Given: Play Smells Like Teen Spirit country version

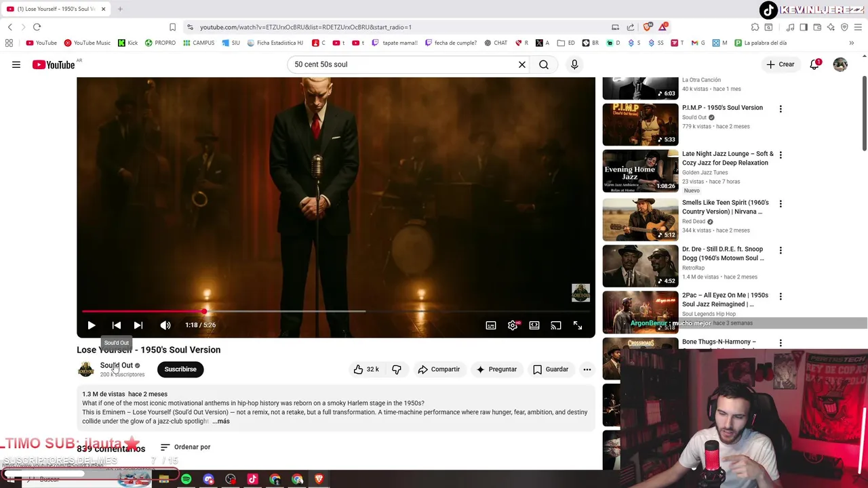Looking at the screenshot, I should pos(640,219).
